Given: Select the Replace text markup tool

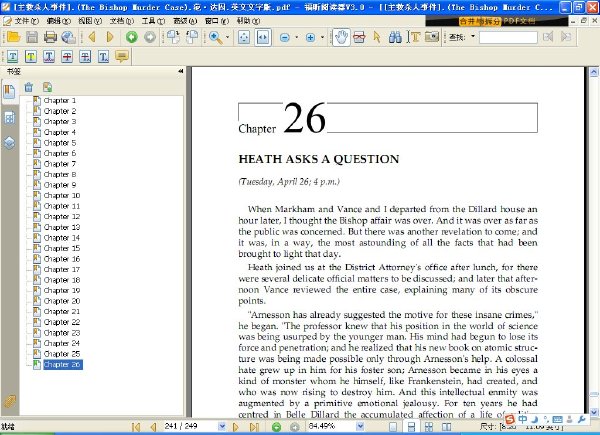Looking at the screenshot, I should 85,57.
